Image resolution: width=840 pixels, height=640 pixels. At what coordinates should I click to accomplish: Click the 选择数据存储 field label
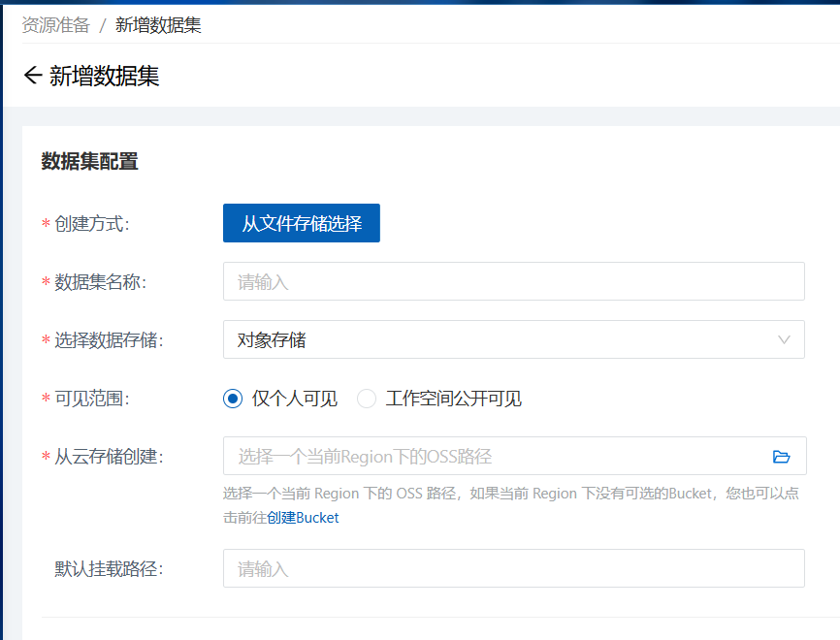109,340
